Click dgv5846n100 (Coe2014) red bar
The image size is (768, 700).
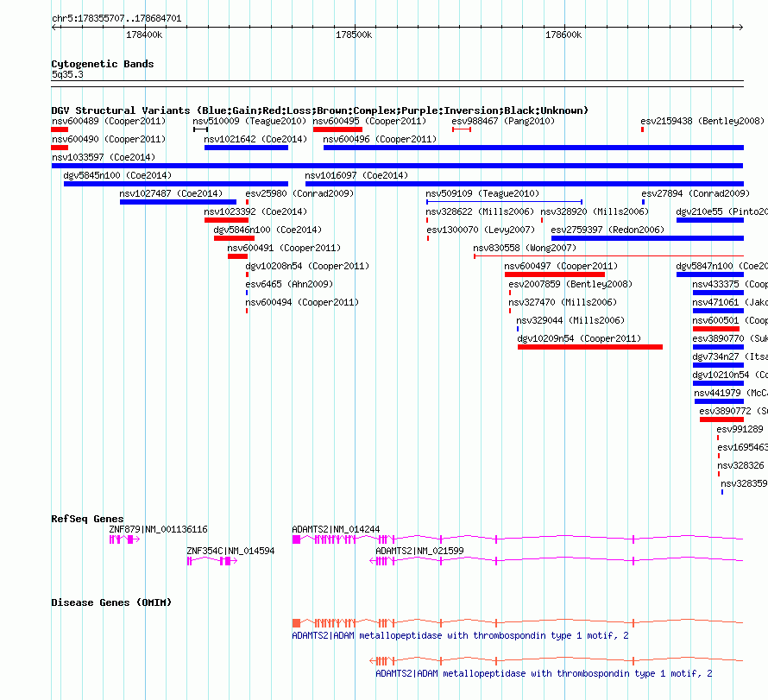234,238
